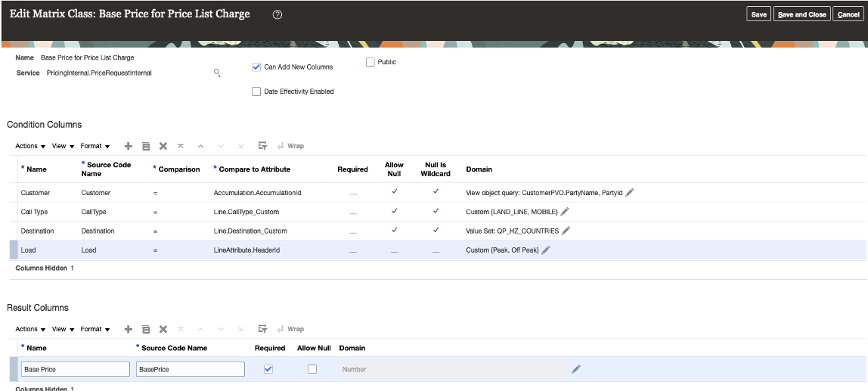Click the help question mark icon in the header
This screenshot has width=868, height=391.
point(277,14)
